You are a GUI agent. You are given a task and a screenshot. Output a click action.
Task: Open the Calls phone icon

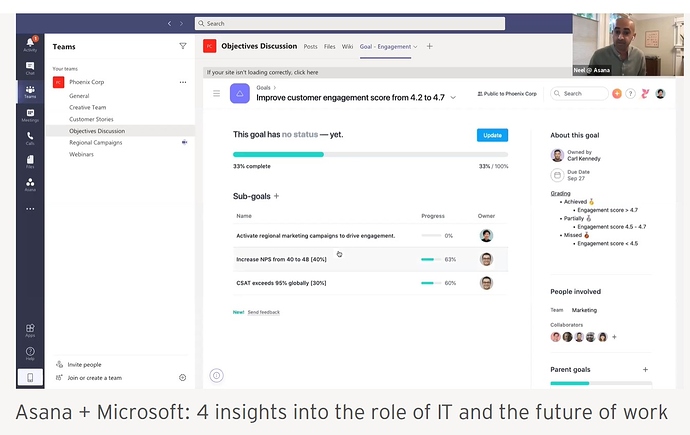click(x=30, y=138)
